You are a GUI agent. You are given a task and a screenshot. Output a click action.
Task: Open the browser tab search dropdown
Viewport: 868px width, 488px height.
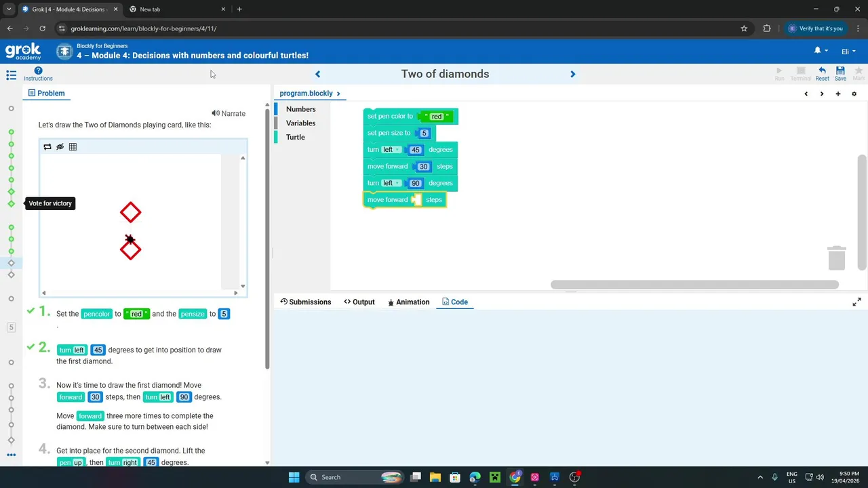click(9, 9)
